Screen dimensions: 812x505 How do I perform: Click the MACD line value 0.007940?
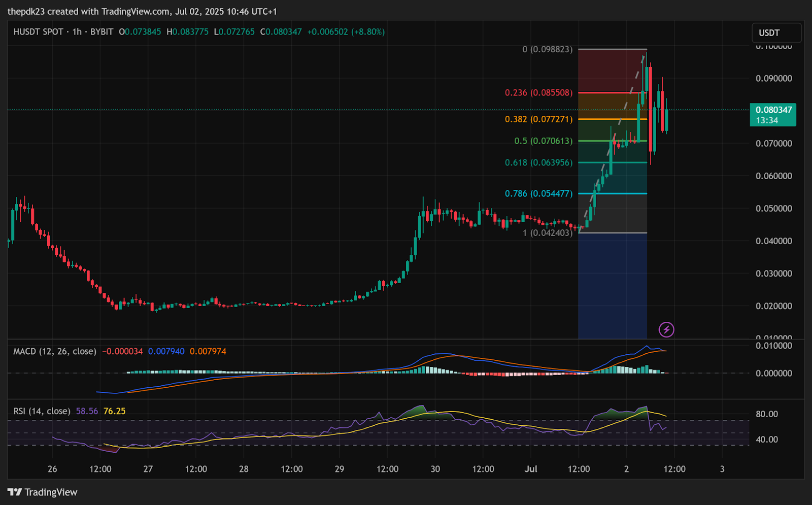tap(166, 351)
